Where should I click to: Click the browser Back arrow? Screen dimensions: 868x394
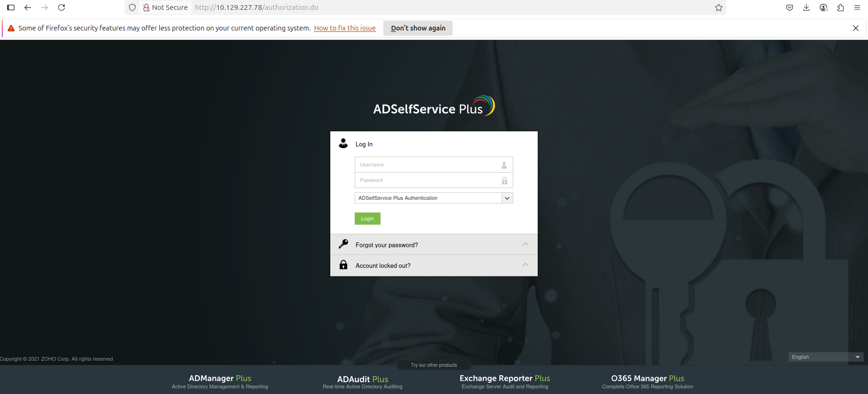(x=28, y=8)
